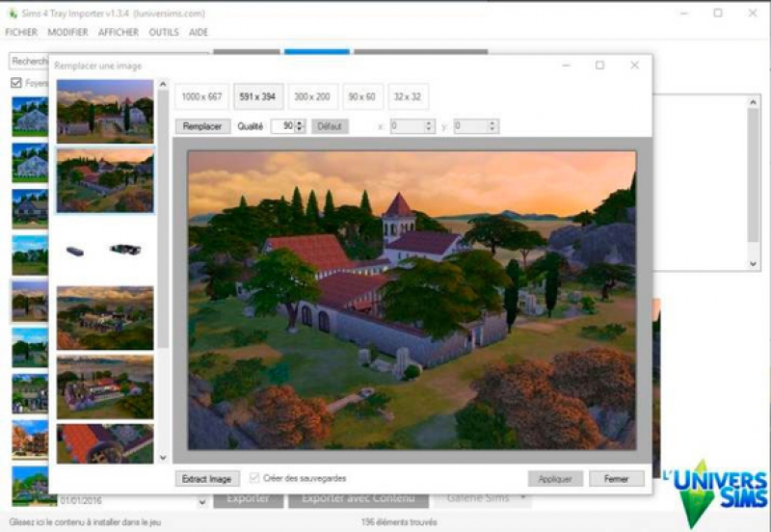Select the second house thumbnail in main window list
771x532 pixels.
click(30, 162)
